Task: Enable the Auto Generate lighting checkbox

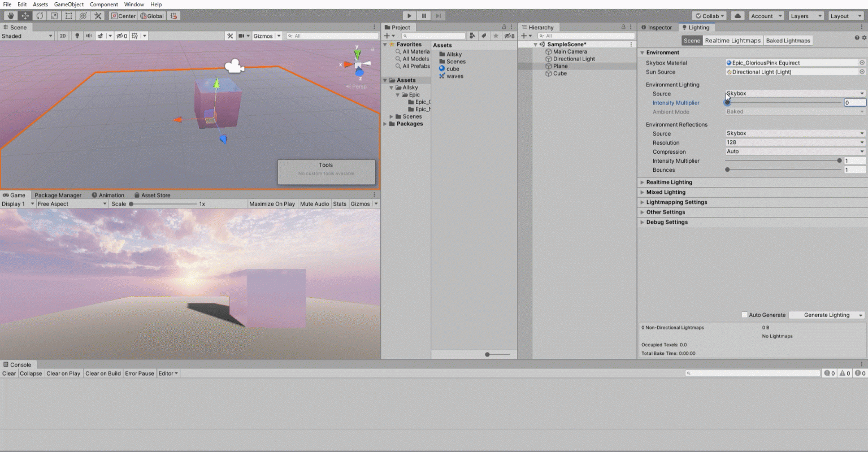Action: click(x=744, y=315)
